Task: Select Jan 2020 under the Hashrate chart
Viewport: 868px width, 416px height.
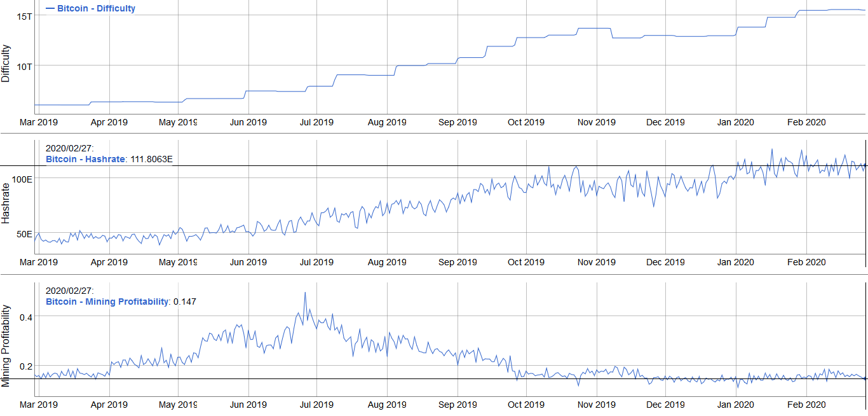Action: pyautogui.click(x=735, y=262)
